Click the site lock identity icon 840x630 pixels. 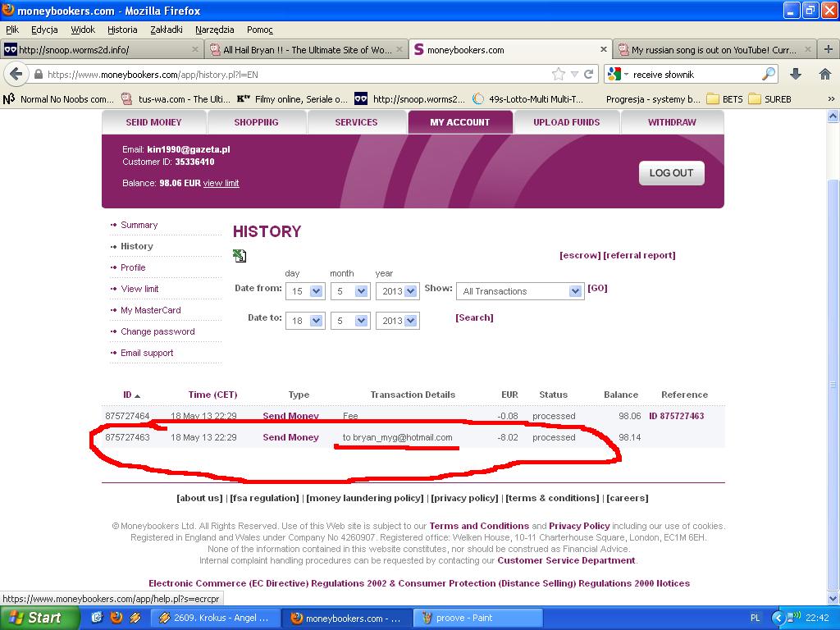coord(38,75)
